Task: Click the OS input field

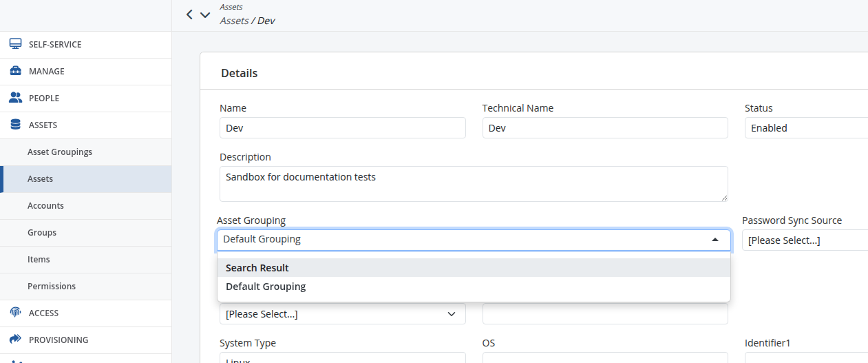Action: click(605, 357)
